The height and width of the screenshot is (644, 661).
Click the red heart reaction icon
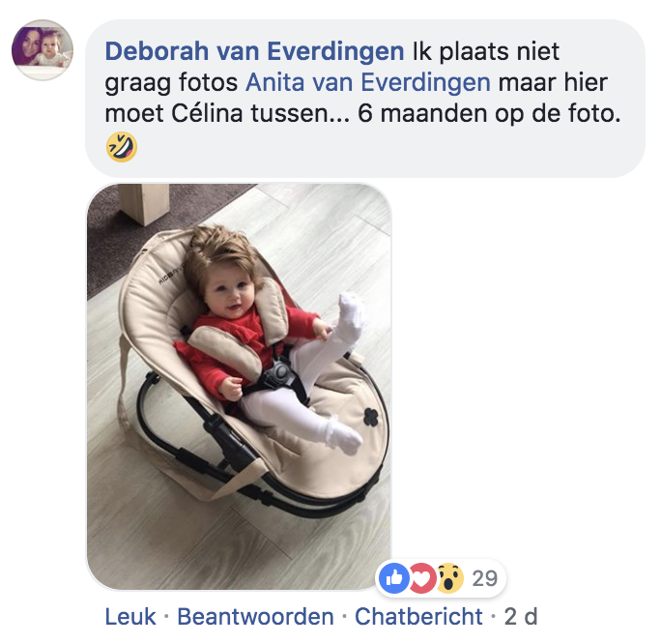[x=423, y=578]
